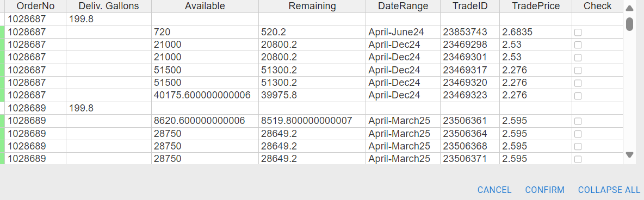
Task: Select the checkbox for TradeID 23506361
Action: tap(578, 121)
